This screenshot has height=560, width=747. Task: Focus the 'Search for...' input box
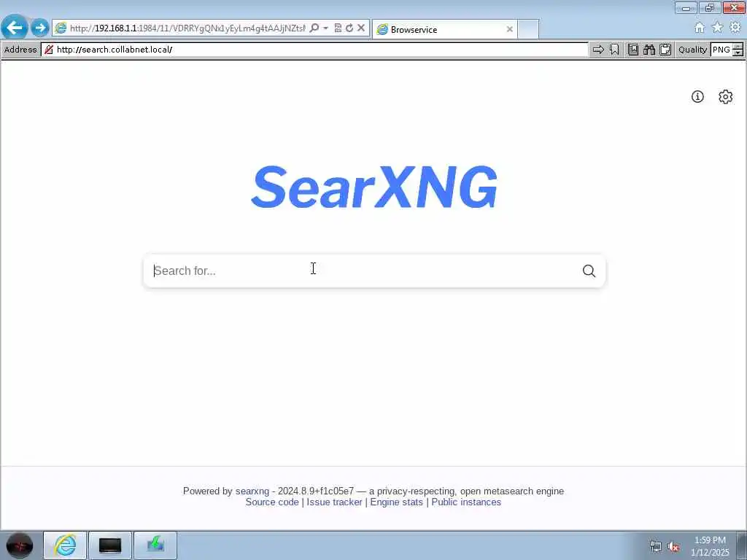coord(362,271)
